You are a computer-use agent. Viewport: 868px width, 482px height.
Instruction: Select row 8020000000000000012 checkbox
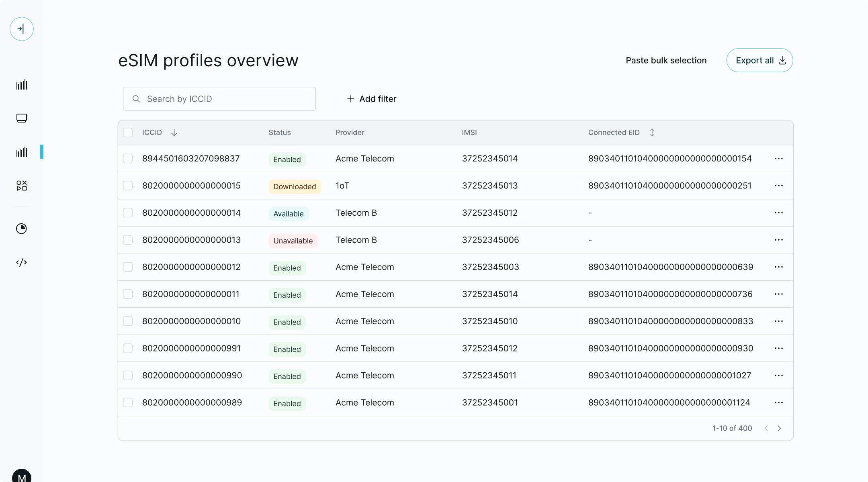coord(128,267)
